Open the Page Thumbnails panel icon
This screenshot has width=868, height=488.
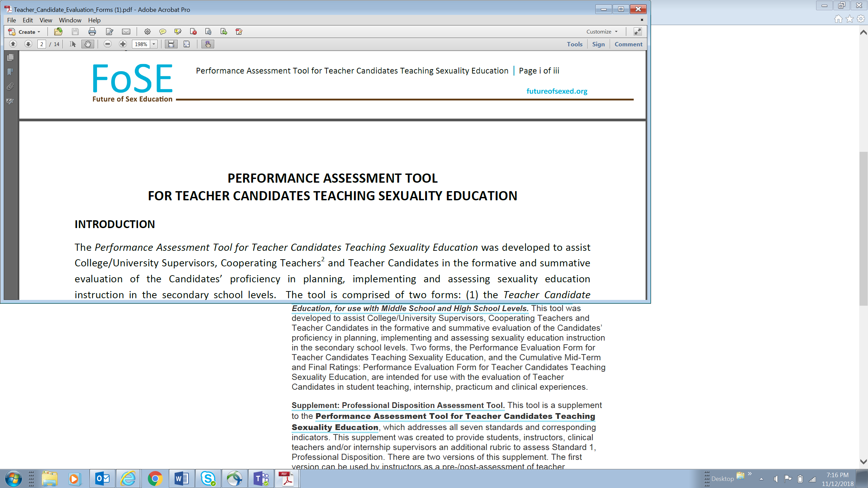pyautogui.click(x=10, y=58)
